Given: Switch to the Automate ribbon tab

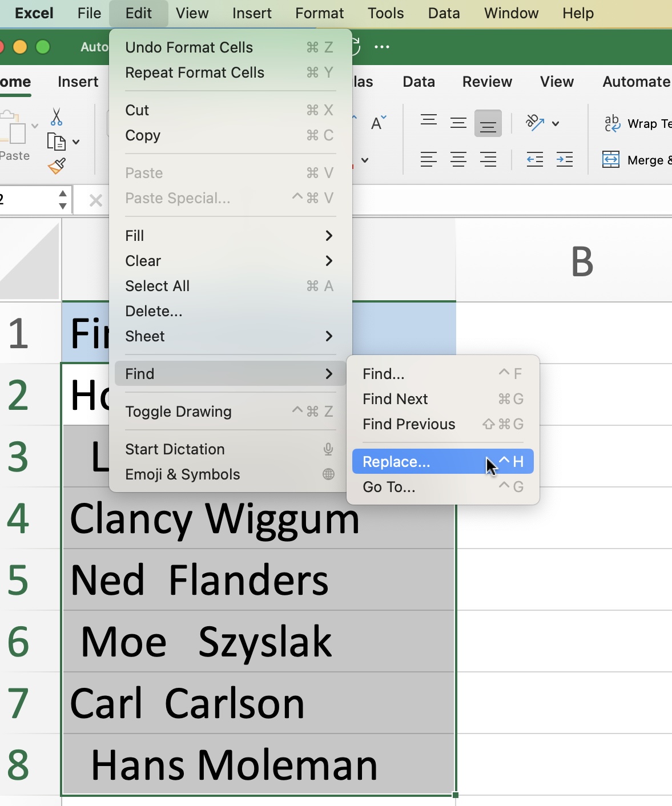Looking at the screenshot, I should (637, 82).
